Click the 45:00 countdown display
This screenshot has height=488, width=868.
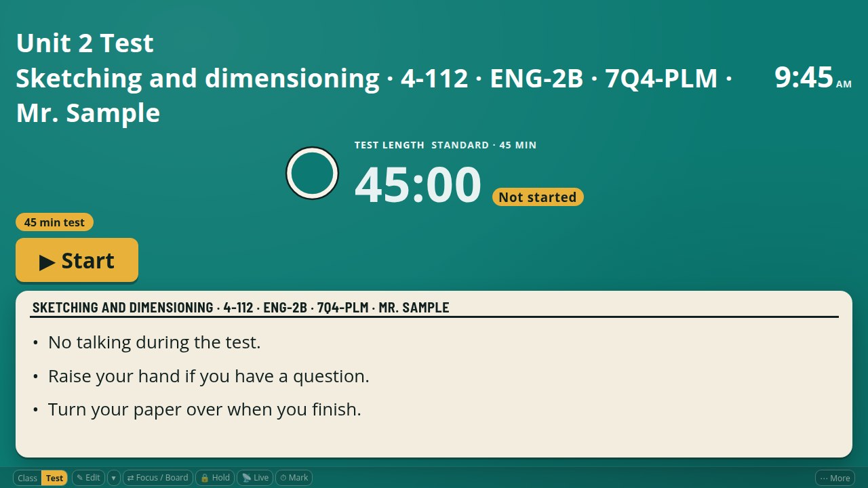click(418, 184)
